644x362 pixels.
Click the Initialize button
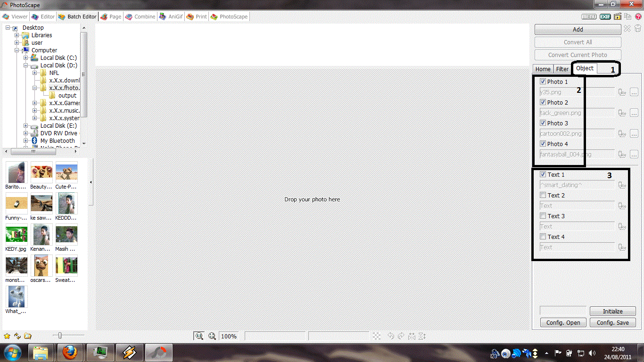click(612, 312)
